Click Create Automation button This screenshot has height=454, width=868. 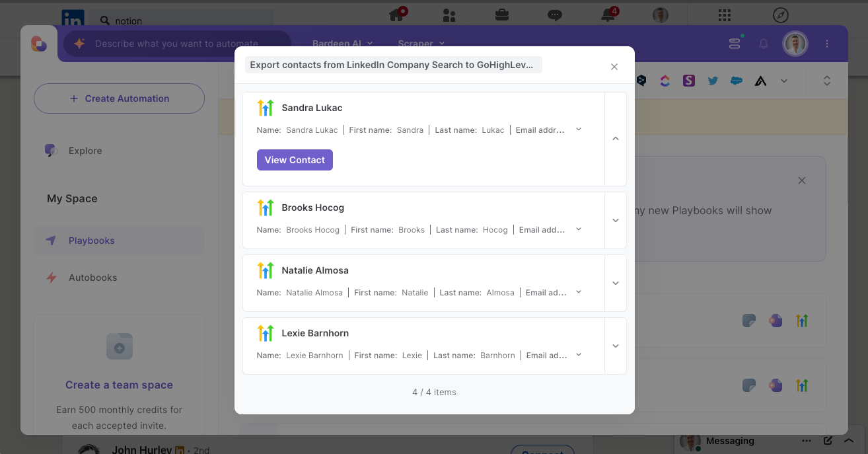coord(119,98)
